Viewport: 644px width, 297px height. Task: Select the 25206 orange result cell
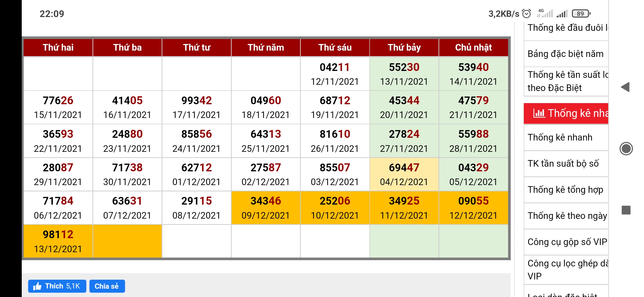tap(335, 208)
